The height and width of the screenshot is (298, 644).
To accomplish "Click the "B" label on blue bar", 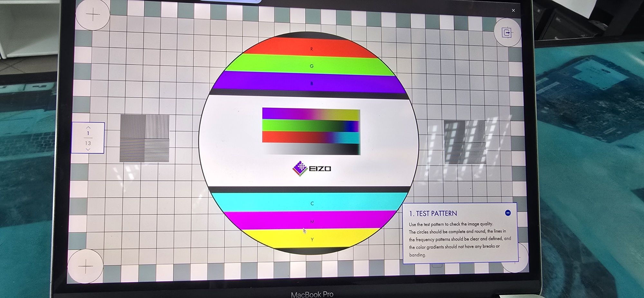I will (x=311, y=84).
